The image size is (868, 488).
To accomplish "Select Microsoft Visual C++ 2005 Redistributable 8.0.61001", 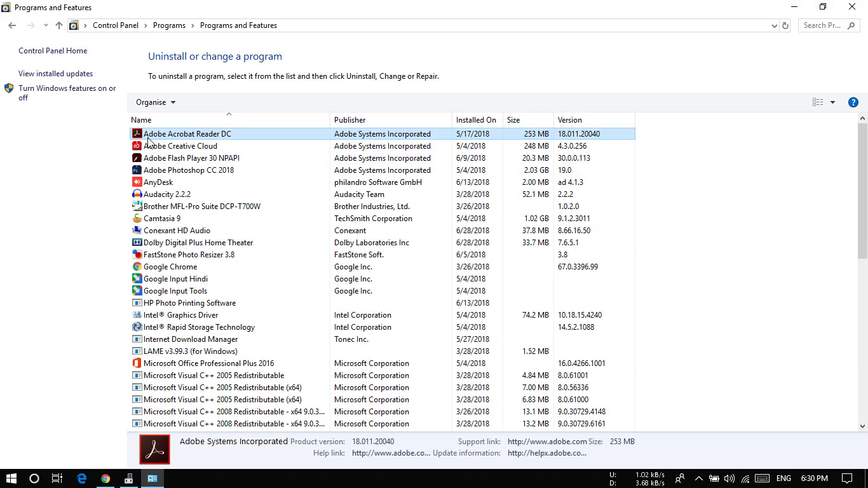I will coord(382,376).
